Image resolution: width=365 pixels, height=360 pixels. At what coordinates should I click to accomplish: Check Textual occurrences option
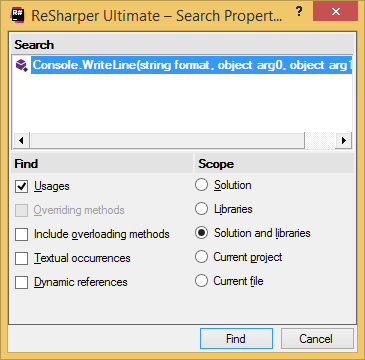tap(21, 258)
